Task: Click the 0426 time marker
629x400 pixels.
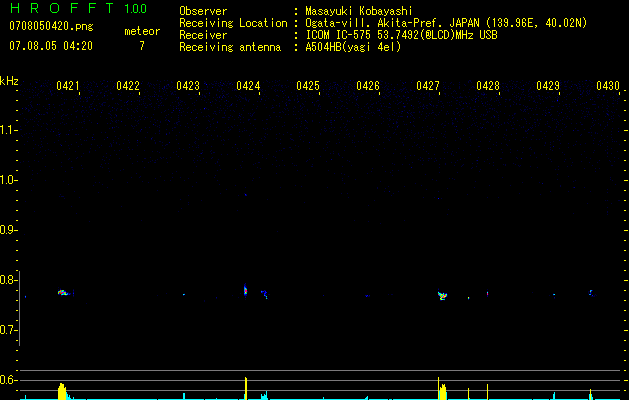Action: click(x=368, y=86)
